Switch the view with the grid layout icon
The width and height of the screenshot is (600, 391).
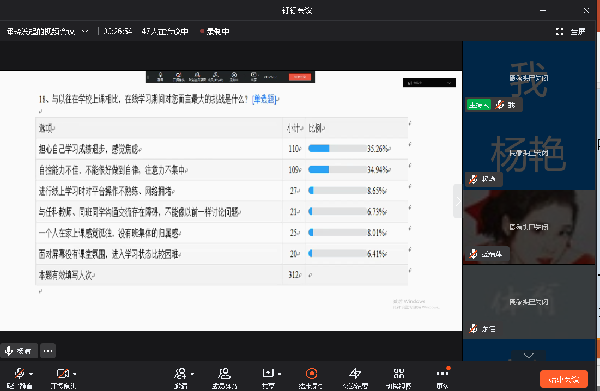(399, 373)
